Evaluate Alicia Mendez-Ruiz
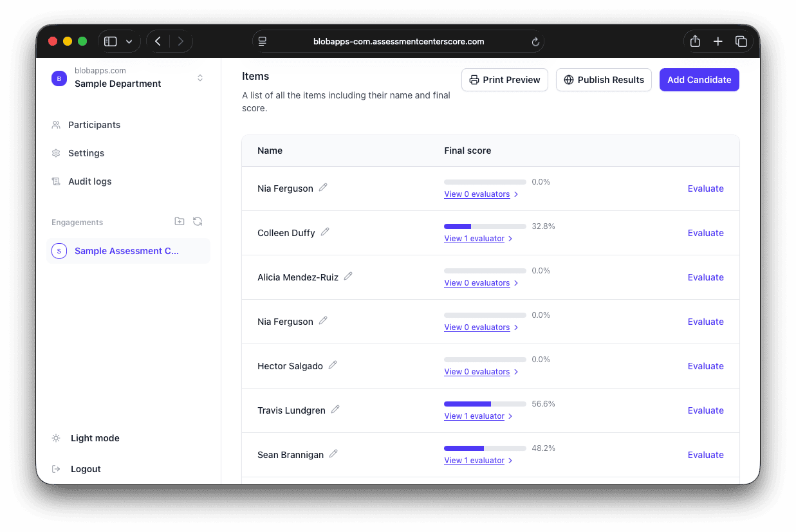Screen dimensions: 796x532 click(x=705, y=277)
